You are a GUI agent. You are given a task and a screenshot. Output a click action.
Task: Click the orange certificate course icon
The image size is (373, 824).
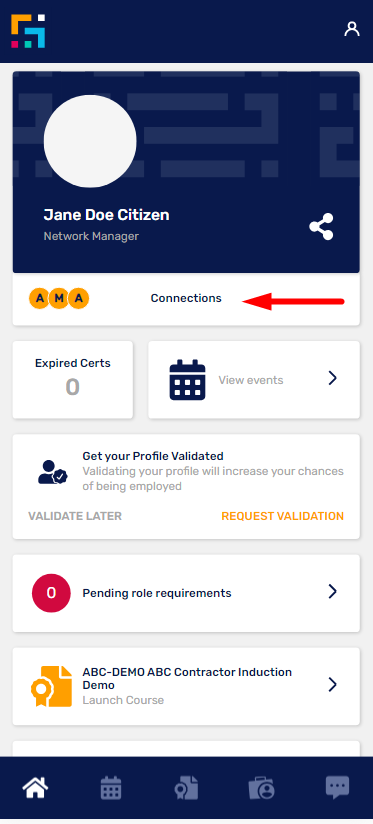pyautogui.click(x=51, y=686)
